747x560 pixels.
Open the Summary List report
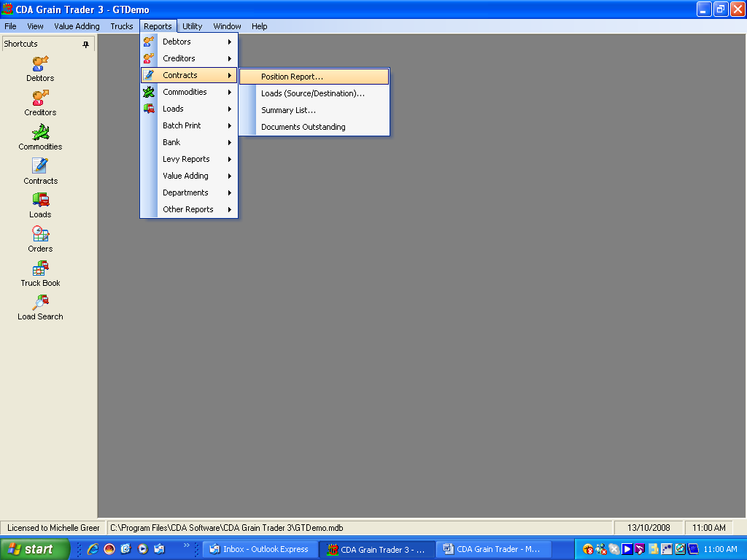(288, 110)
